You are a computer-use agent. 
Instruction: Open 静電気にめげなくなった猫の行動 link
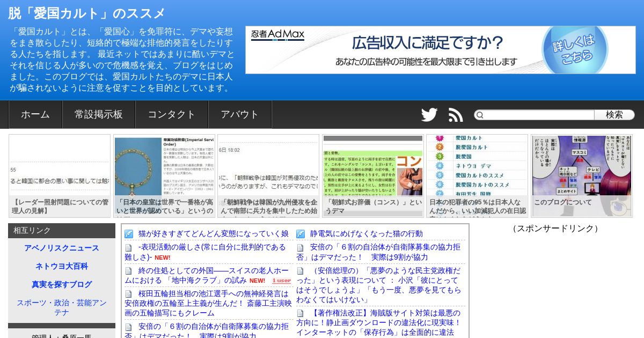367,234
